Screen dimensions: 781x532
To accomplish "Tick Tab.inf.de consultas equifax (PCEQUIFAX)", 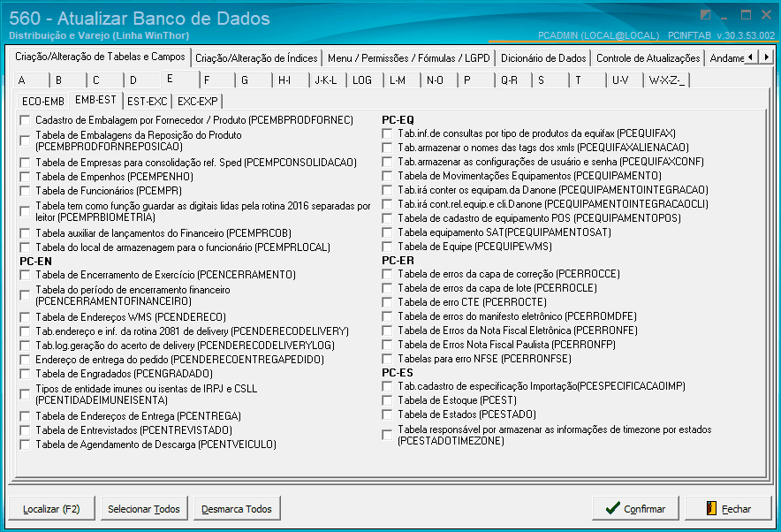I will [x=387, y=133].
